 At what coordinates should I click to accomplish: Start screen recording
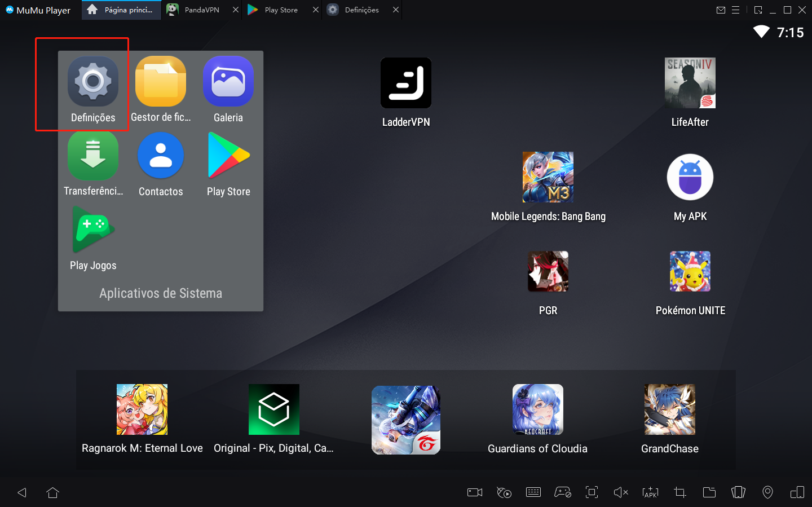click(474, 492)
